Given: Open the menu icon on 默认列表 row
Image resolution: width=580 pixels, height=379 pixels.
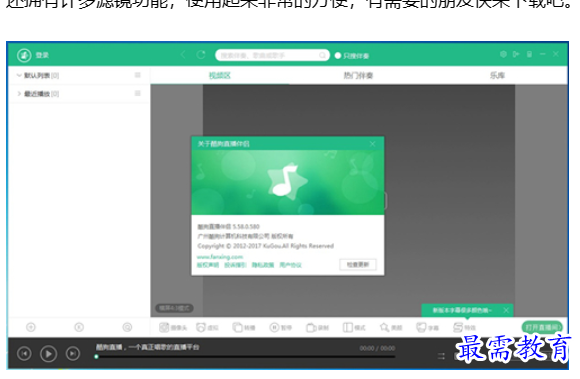Looking at the screenshot, I should (138, 75).
